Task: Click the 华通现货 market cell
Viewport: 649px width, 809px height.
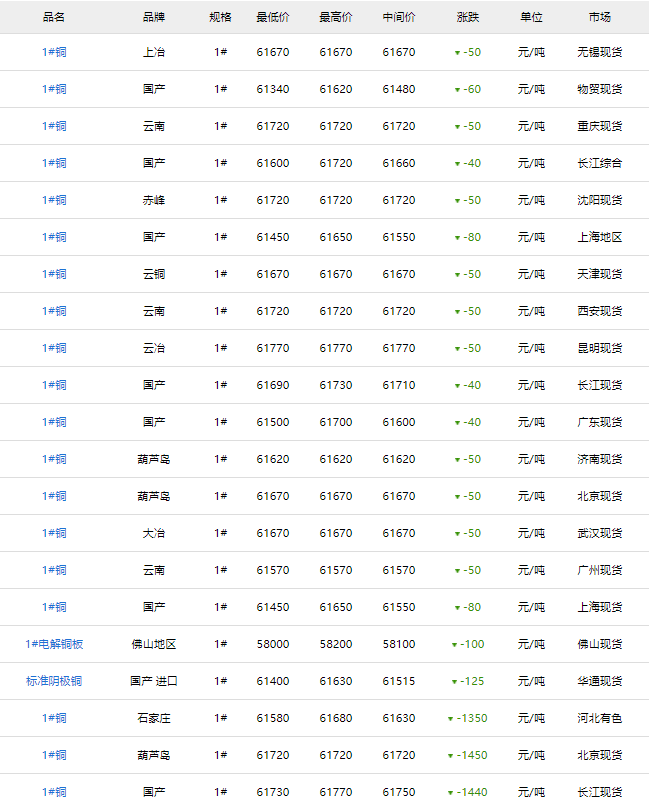Action: click(x=600, y=681)
